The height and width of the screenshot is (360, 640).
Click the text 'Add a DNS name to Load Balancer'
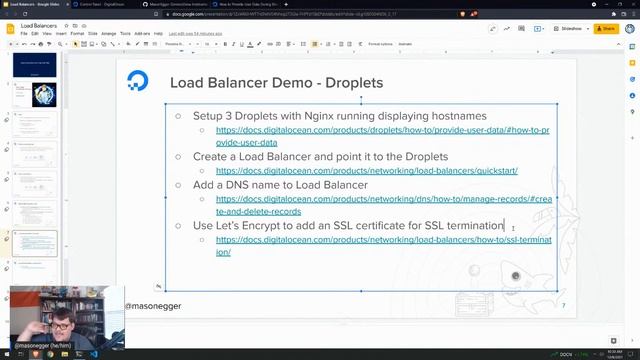280,185
